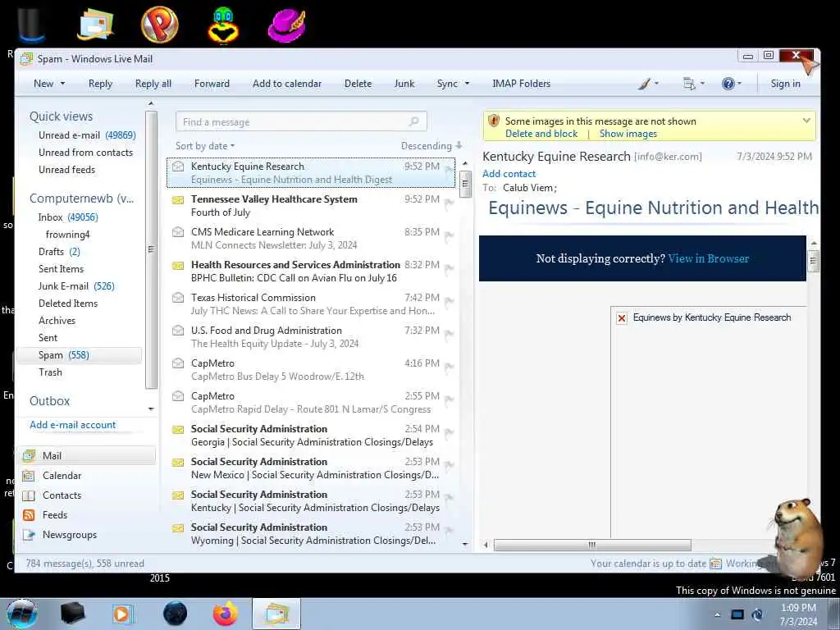This screenshot has height=630, width=840.
Task: Expand the Outbox section
Action: pos(49,400)
